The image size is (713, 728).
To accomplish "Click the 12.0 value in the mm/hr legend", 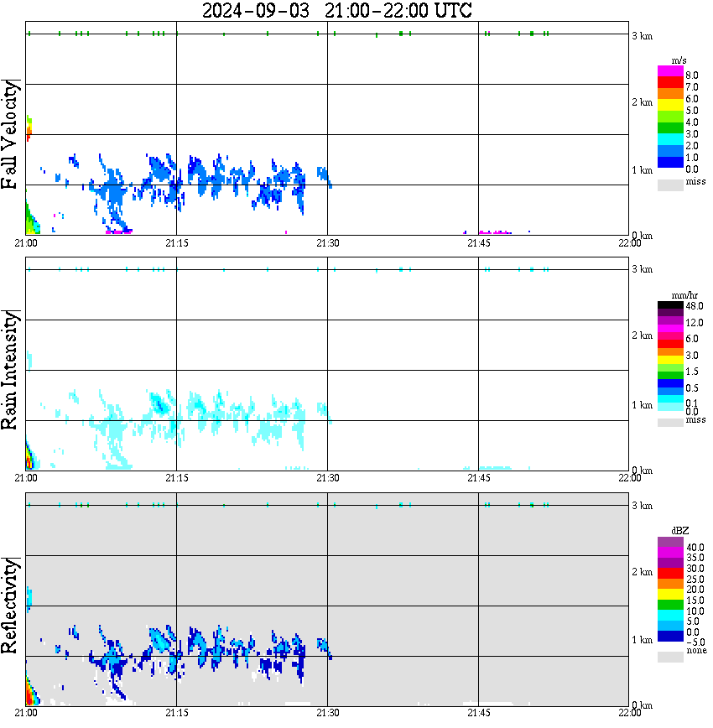I will [695, 323].
